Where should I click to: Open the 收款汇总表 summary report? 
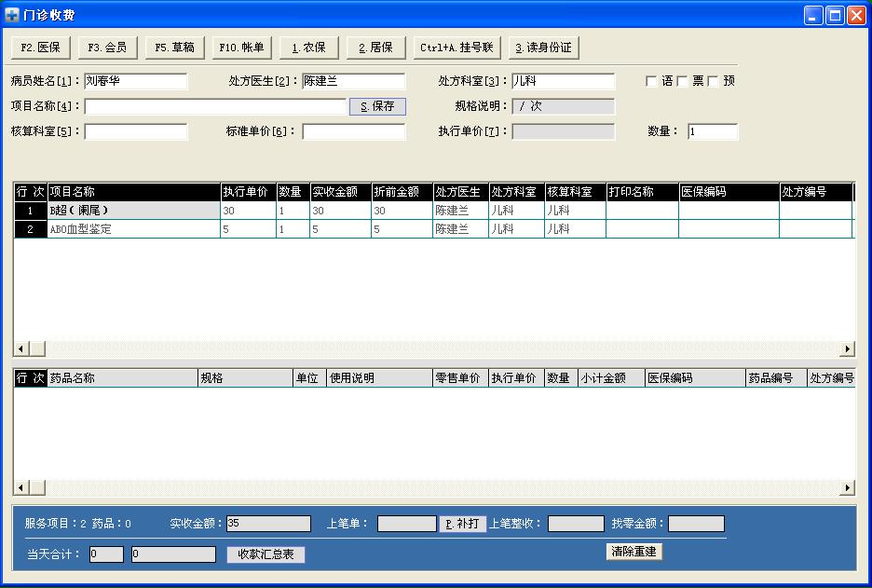point(266,554)
